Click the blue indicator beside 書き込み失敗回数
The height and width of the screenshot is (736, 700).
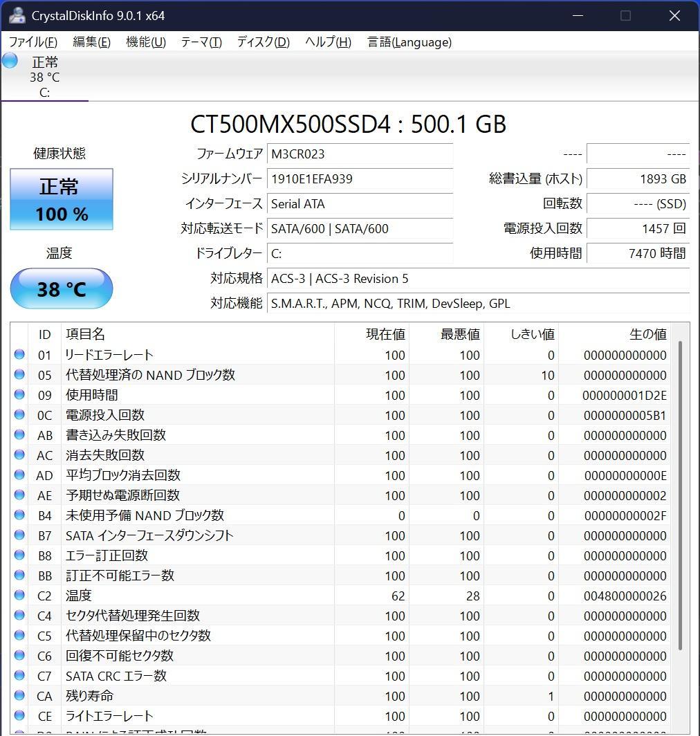tap(19, 435)
